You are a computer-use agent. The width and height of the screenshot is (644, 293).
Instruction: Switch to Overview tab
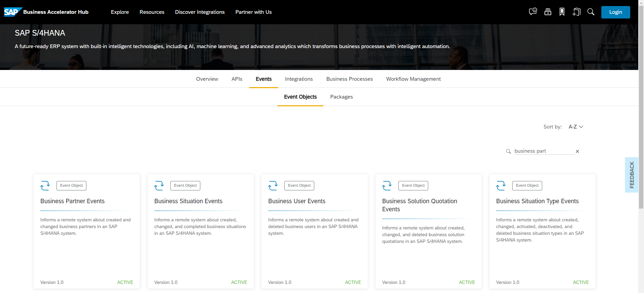point(207,79)
